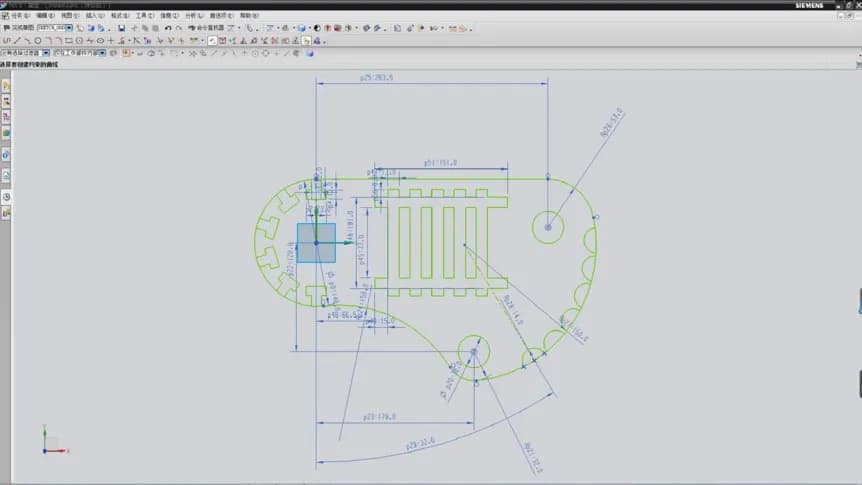Screen dimensions: 862x485
Task: Open the 首选项 (Preferences) menu
Action: (222, 15)
